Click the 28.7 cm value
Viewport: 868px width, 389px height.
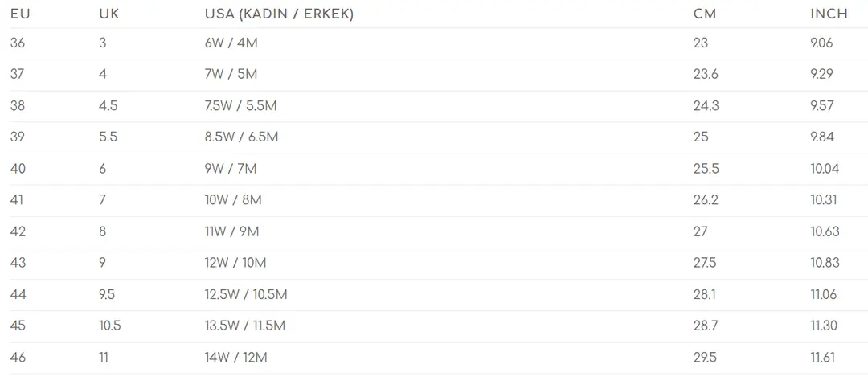click(x=706, y=326)
